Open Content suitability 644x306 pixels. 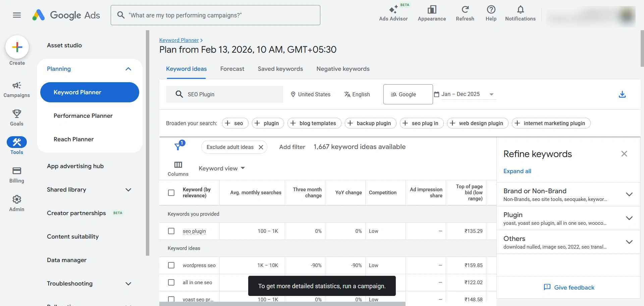[73, 237]
